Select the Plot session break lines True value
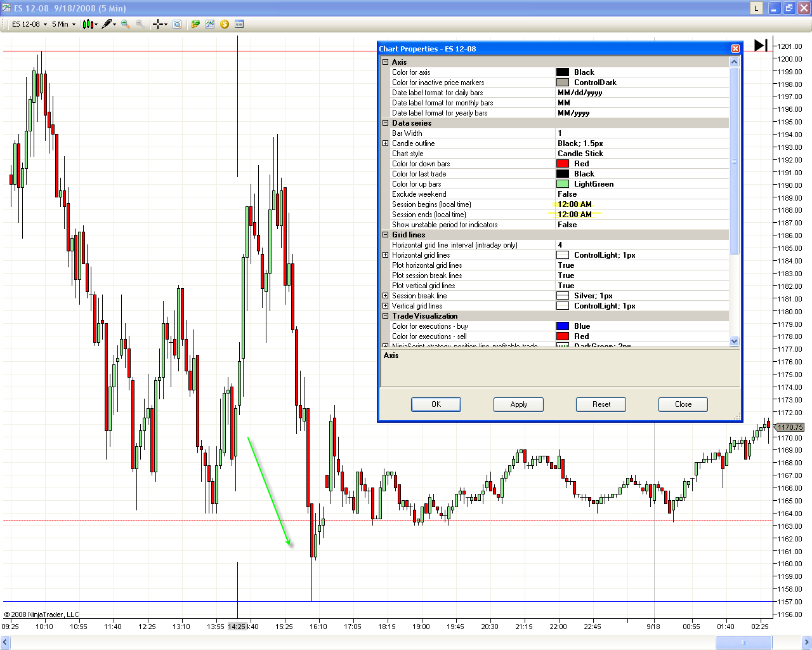 click(x=642, y=275)
